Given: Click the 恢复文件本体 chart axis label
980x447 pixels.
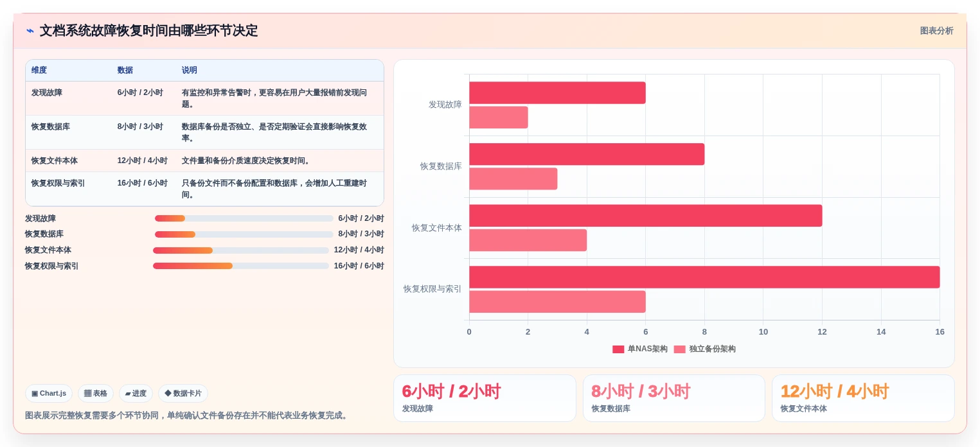Looking at the screenshot, I should point(437,228).
